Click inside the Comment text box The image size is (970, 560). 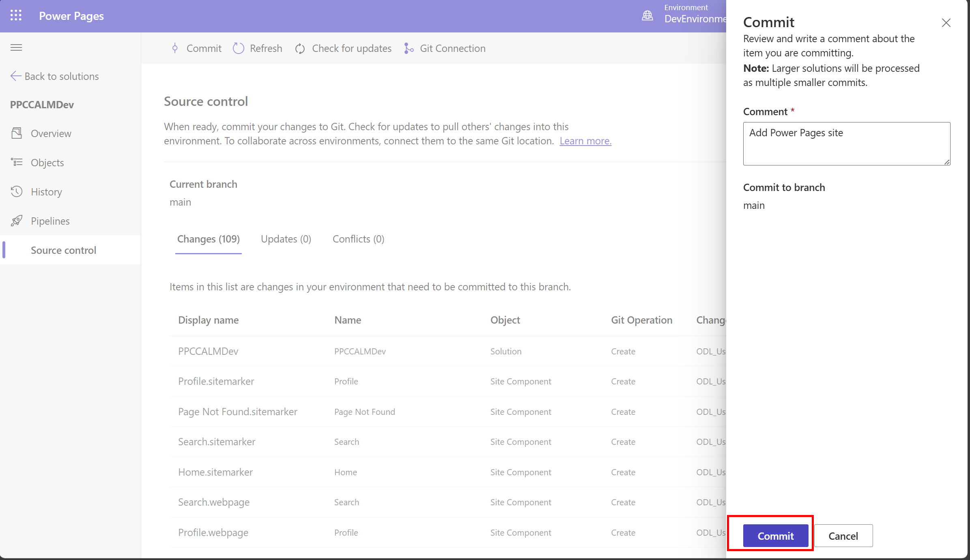point(846,144)
